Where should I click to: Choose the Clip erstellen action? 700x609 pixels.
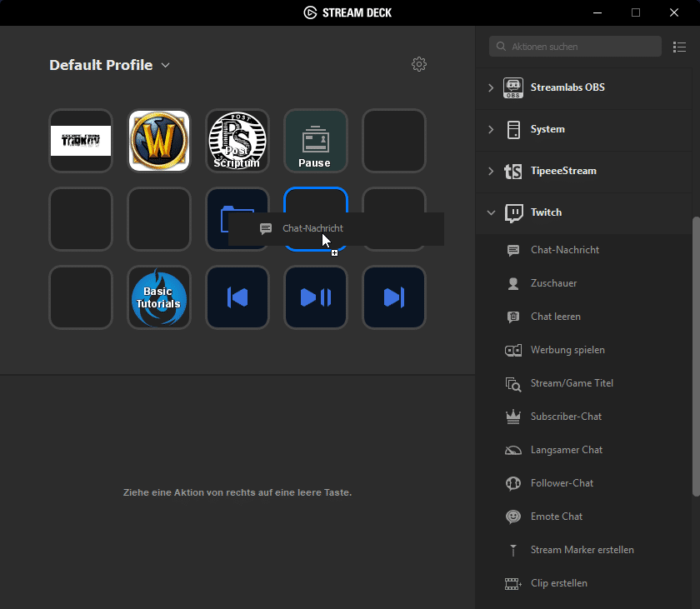pos(558,583)
